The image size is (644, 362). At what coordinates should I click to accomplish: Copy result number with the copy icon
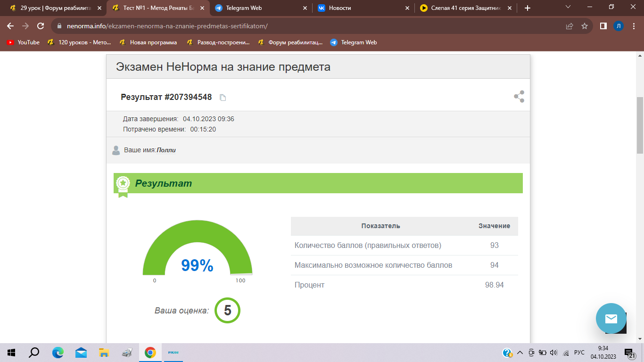tap(223, 98)
